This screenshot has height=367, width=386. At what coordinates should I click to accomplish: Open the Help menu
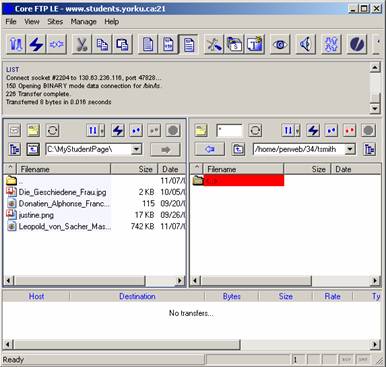coord(111,22)
